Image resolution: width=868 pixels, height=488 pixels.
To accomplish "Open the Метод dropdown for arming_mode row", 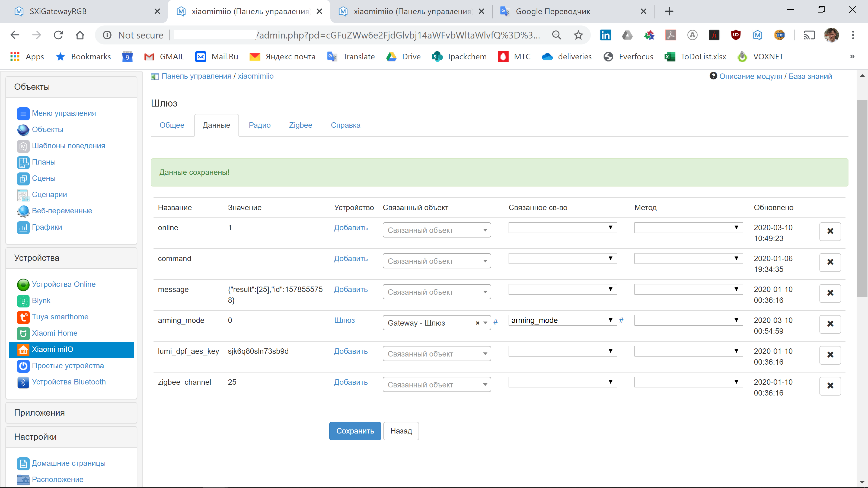I will click(688, 320).
